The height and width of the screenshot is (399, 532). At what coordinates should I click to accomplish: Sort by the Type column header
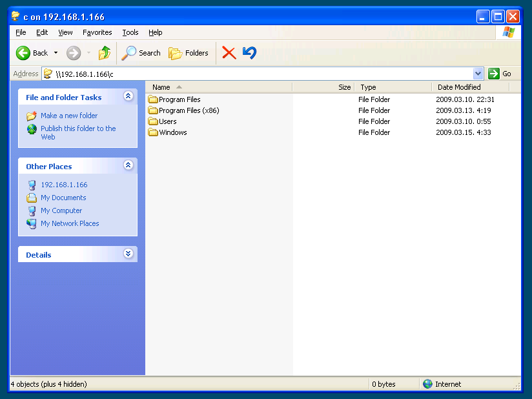click(x=393, y=87)
